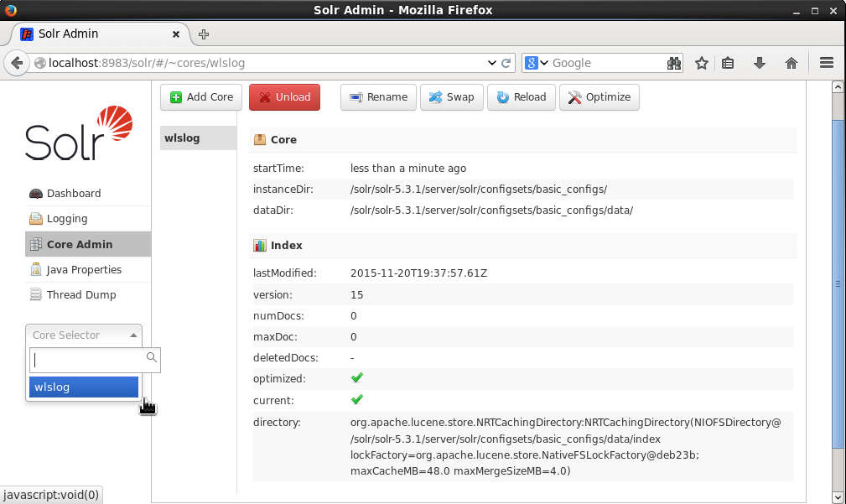Click the Core section box icon
This screenshot has width=846, height=504.
click(260, 140)
